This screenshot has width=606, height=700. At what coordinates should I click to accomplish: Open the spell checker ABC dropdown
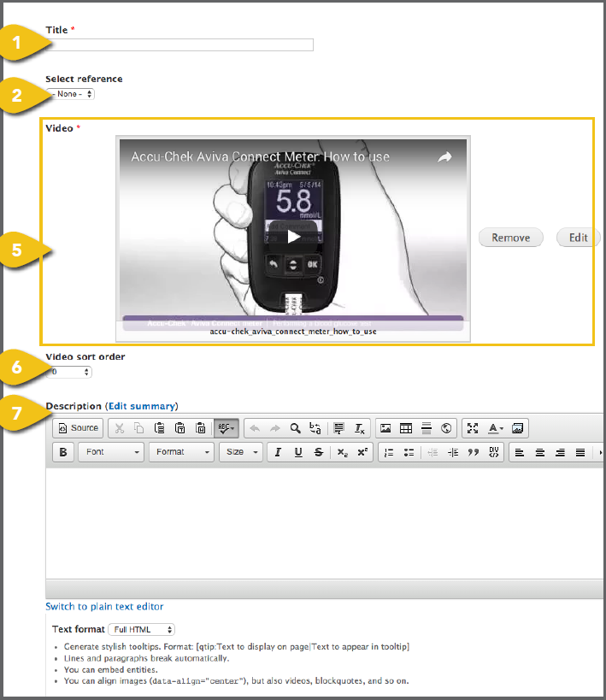point(227,428)
